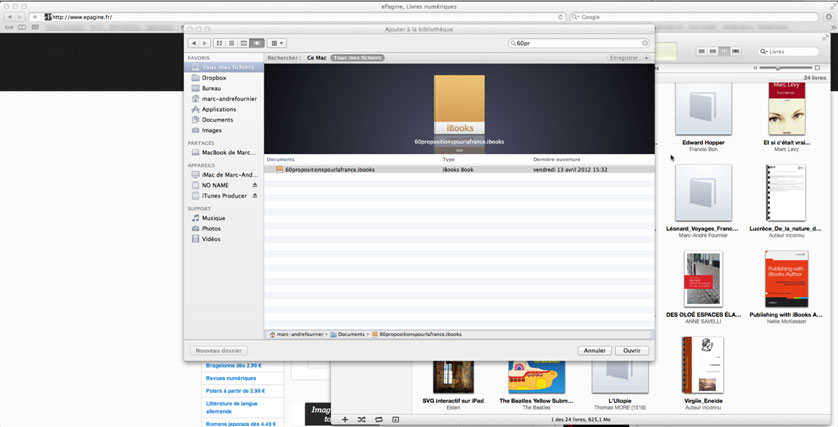Reload page in Safari address bar
The height and width of the screenshot is (427, 838).
(x=560, y=17)
